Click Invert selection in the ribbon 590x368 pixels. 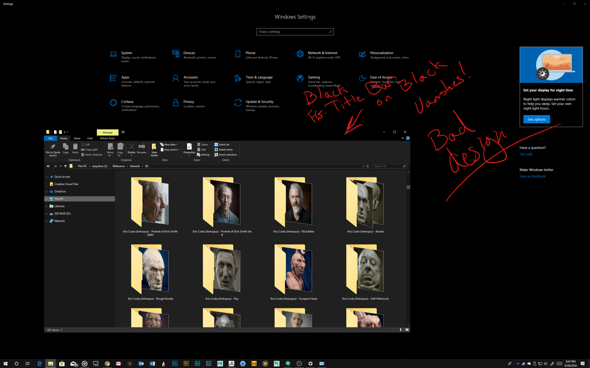tap(225, 155)
